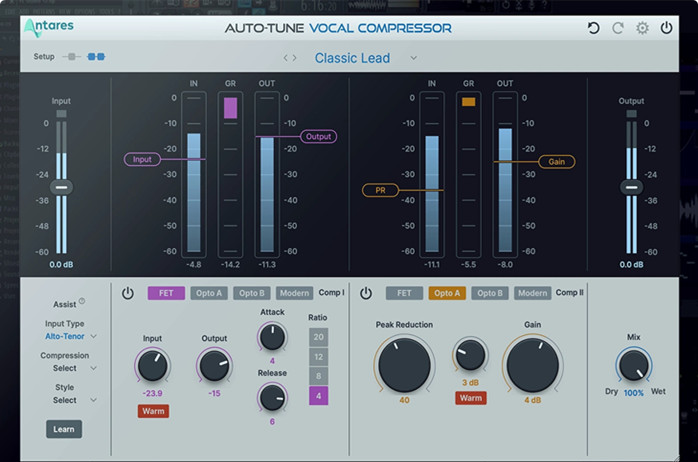The width and height of the screenshot is (698, 462).
Task: Click the purple Input threshold marker
Action: pyautogui.click(x=142, y=159)
